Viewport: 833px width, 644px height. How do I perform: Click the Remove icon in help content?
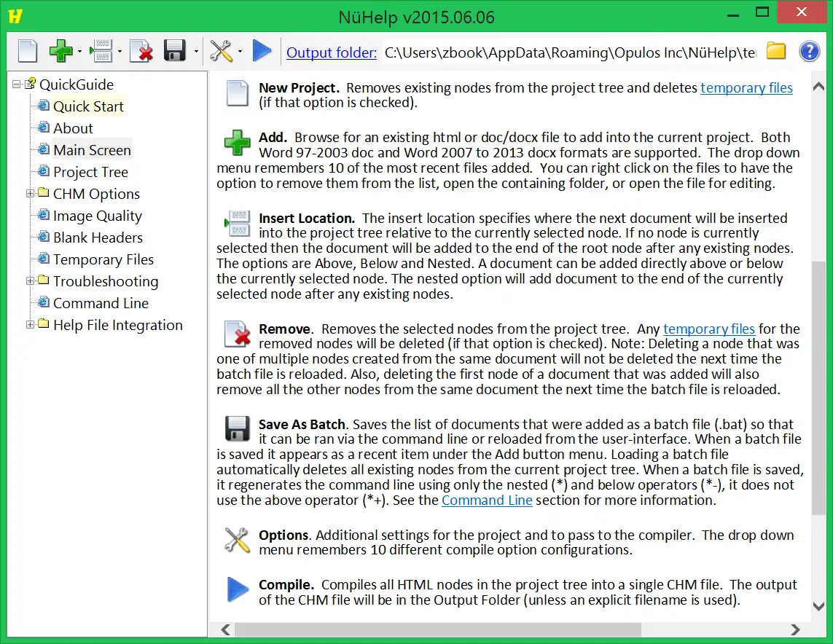237,334
